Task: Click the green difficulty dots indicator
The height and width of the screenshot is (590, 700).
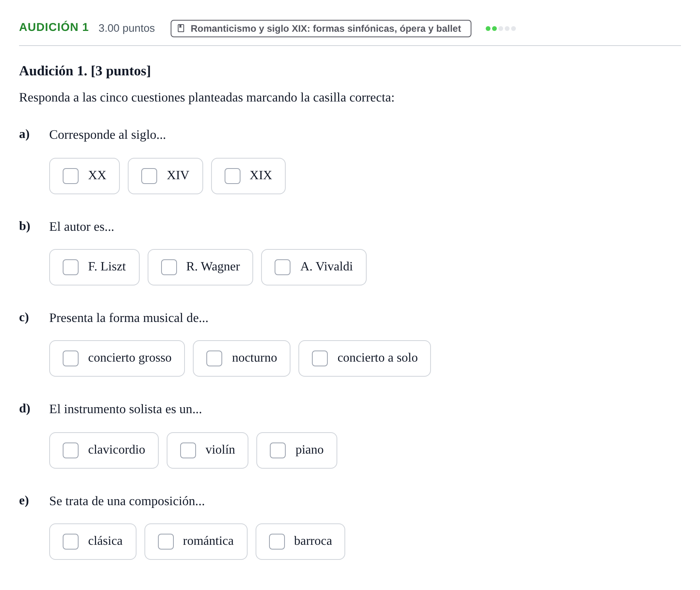Action: [x=501, y=29]
